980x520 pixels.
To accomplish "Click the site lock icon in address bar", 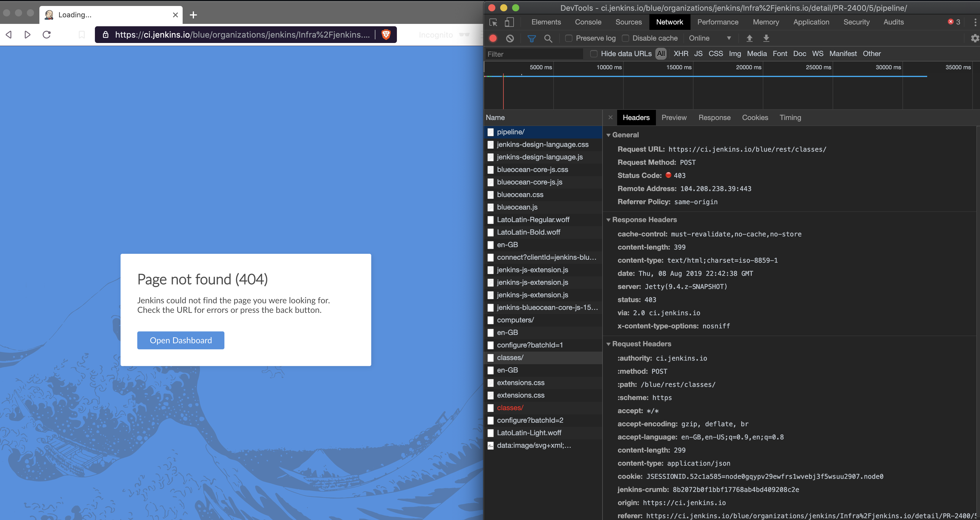I will (x=106, y=35).
